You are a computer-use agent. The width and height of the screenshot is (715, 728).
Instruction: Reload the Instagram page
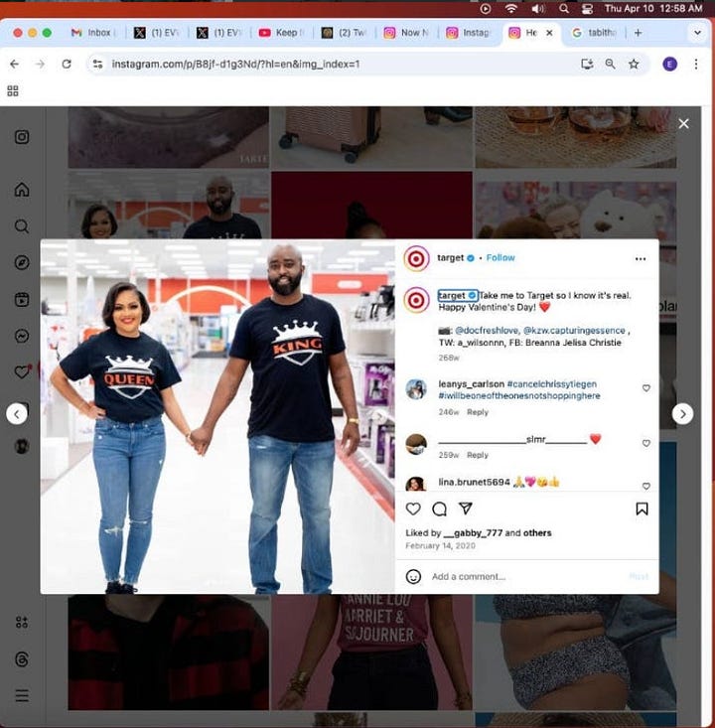click(67, 65)
